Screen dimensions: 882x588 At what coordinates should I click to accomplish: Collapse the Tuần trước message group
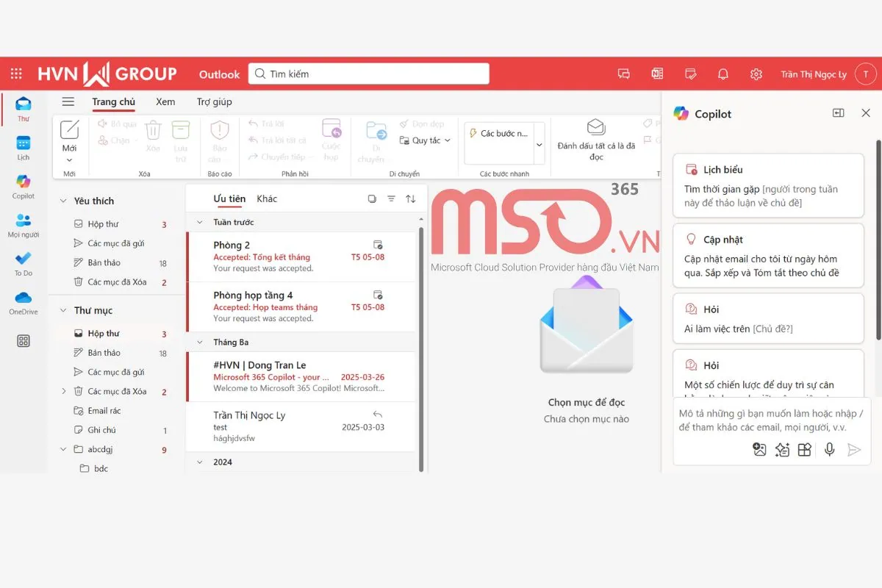[x=198, y=222]
